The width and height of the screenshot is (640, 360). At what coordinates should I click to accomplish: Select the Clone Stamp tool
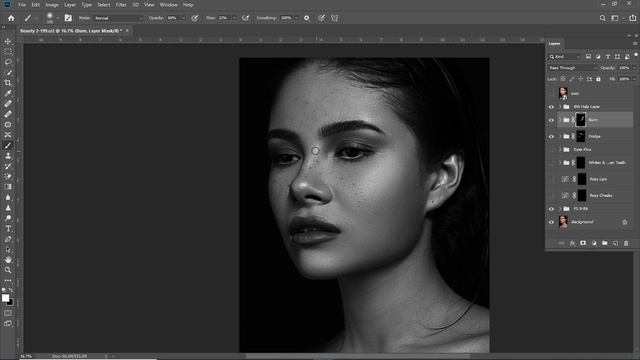(8, 156)
